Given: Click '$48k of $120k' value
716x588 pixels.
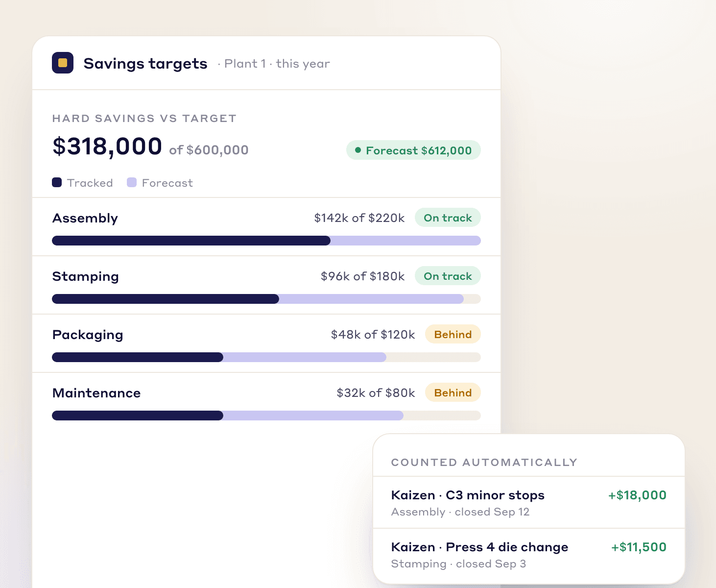Looking at the screenshot, I should pos(373,335).
